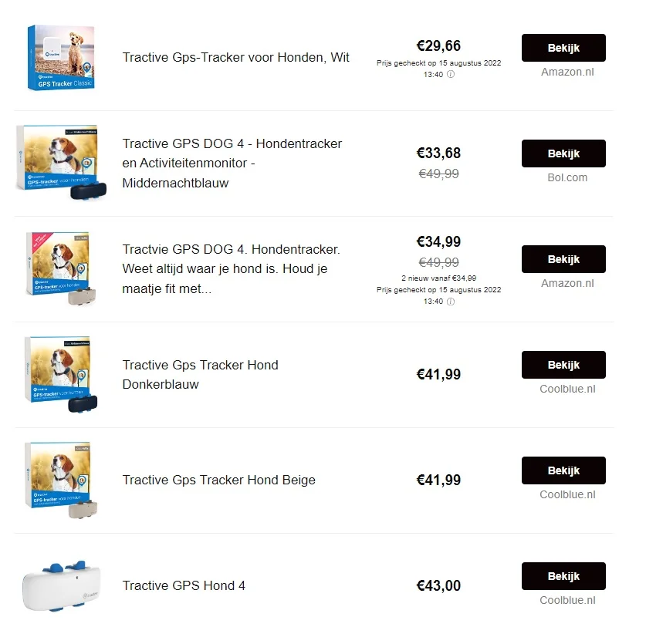Click the Bol.com store label
The height and width of the screenshot is (644, 646).
[x=567, y=177]
